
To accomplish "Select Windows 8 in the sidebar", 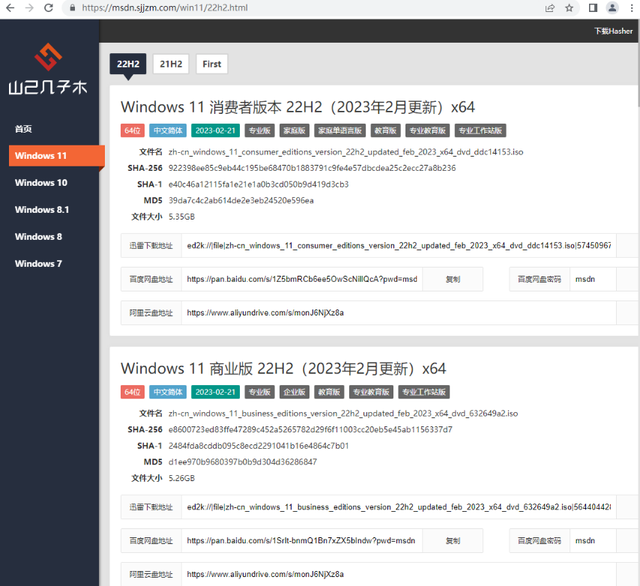I will (38, 236).
